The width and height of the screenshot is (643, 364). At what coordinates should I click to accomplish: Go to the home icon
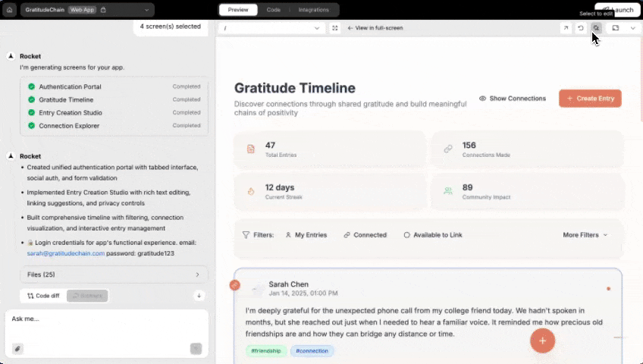[9, 10]
